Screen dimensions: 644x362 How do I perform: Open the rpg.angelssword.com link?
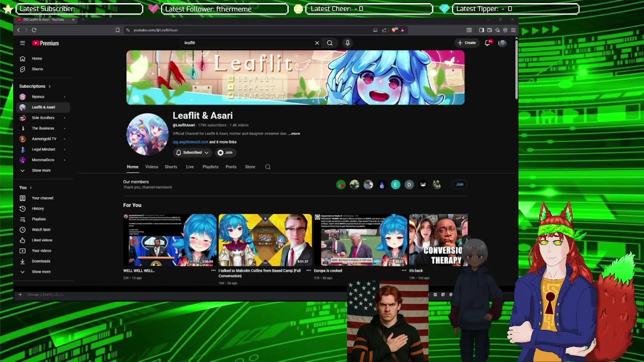click(x=190, y=142)
